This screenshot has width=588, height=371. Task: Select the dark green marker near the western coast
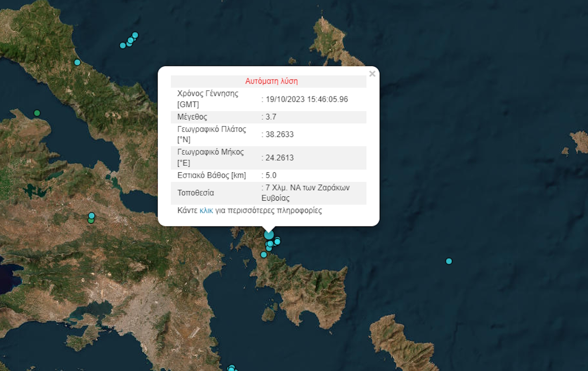tap(37, 113)
